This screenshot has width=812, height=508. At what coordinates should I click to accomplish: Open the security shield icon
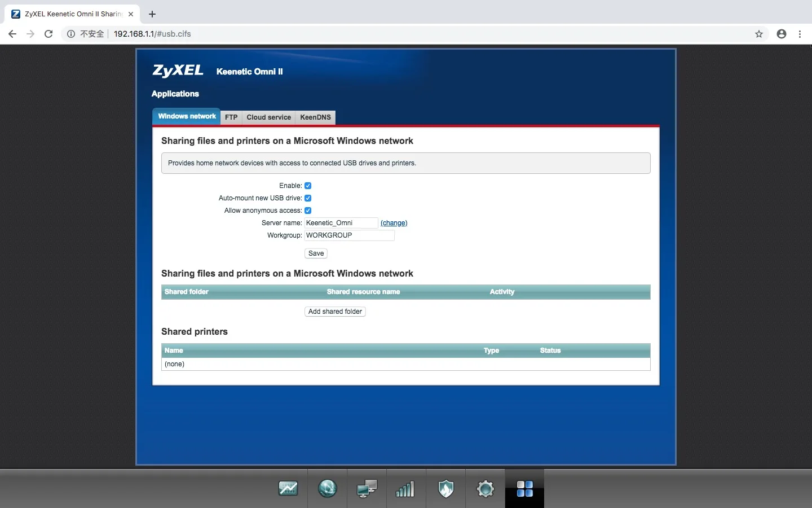[445, 488]
